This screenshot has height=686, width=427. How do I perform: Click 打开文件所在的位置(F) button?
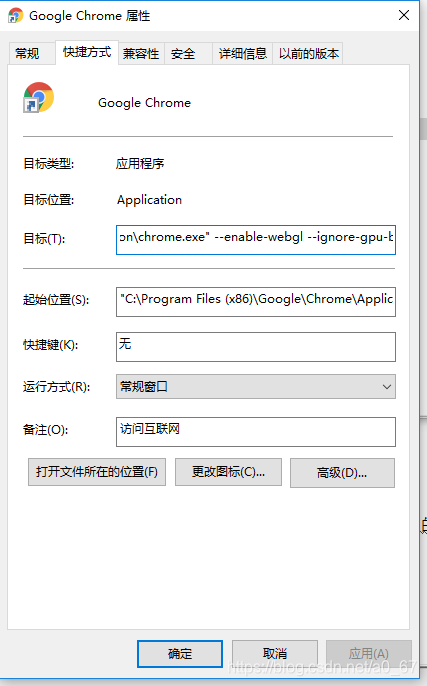click(97, 472)
